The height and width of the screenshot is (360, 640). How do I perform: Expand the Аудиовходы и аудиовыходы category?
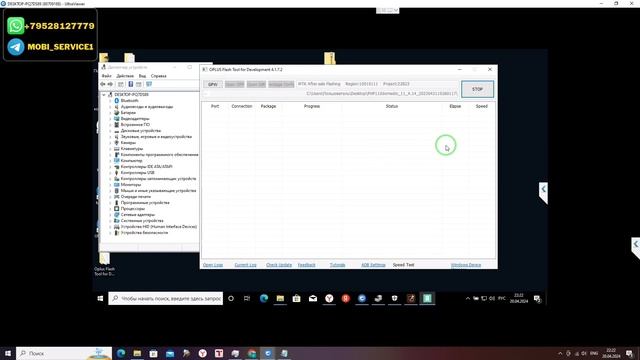coord(110,107)
